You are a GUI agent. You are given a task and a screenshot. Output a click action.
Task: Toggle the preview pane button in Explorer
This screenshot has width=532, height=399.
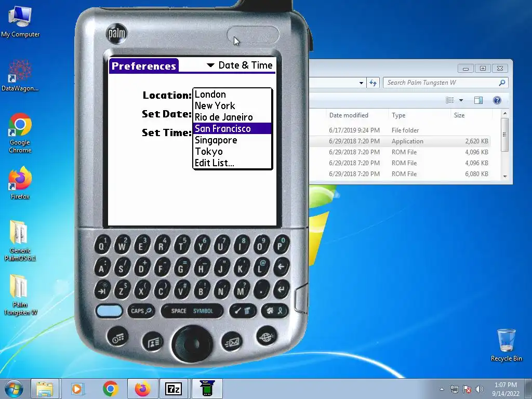pos(478,100)
